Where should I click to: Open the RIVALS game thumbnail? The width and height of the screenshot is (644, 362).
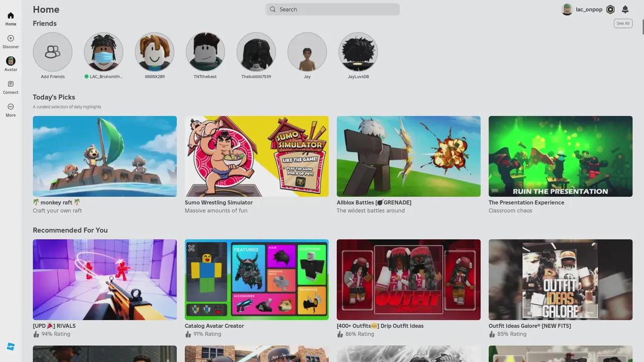click(105, 280)
